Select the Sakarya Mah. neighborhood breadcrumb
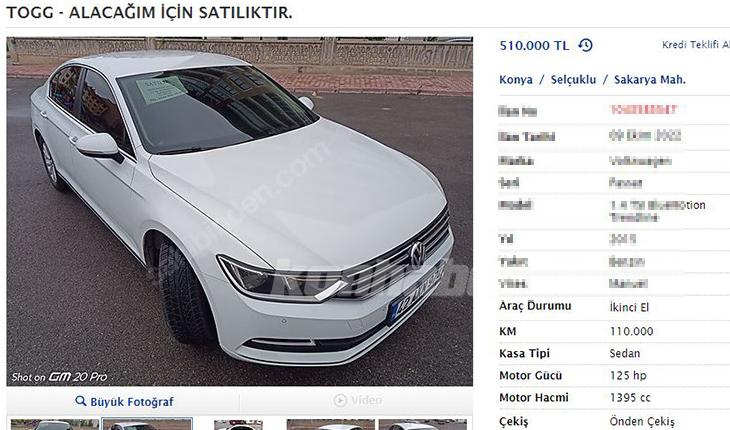Screen dimensions: 730x430 click(650, 80)
